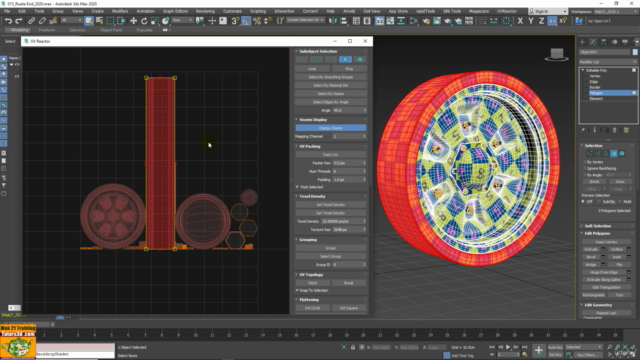Click the Select Group button

(331, 256)
